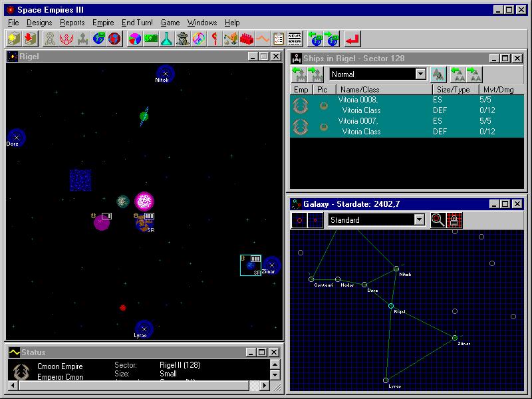Click Status window scroll-down arrow
This screenshot has height=399, width=532.
(275, 375)
